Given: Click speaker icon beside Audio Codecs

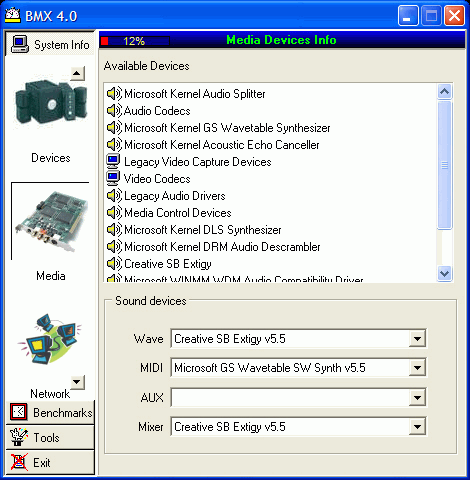Looking at the screenshot, I should coord(114,111).
